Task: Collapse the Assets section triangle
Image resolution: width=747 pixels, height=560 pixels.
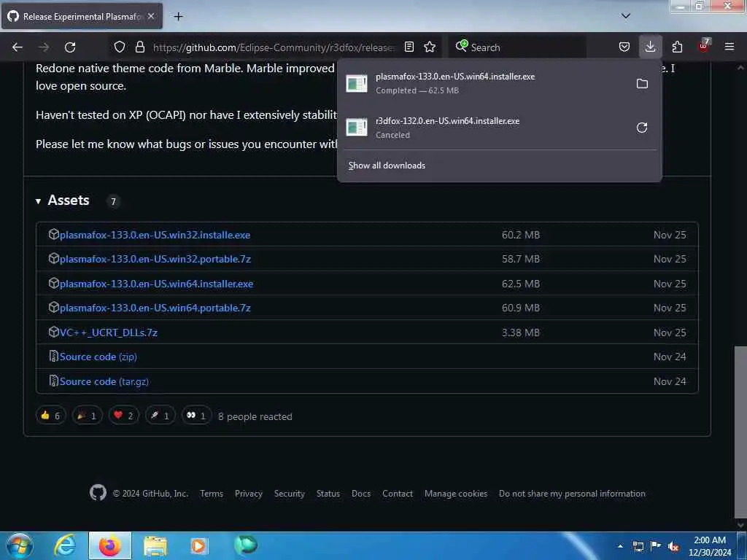Action: click(x=38, y=201)
